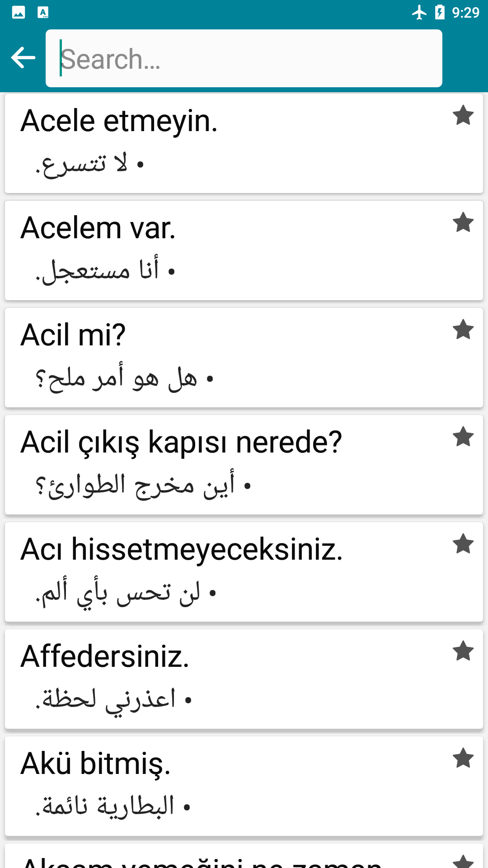488x868 pixels.
Task: Select 'Acil çıkış kapısı nerede?' text
Action: (x=181, y=442)
